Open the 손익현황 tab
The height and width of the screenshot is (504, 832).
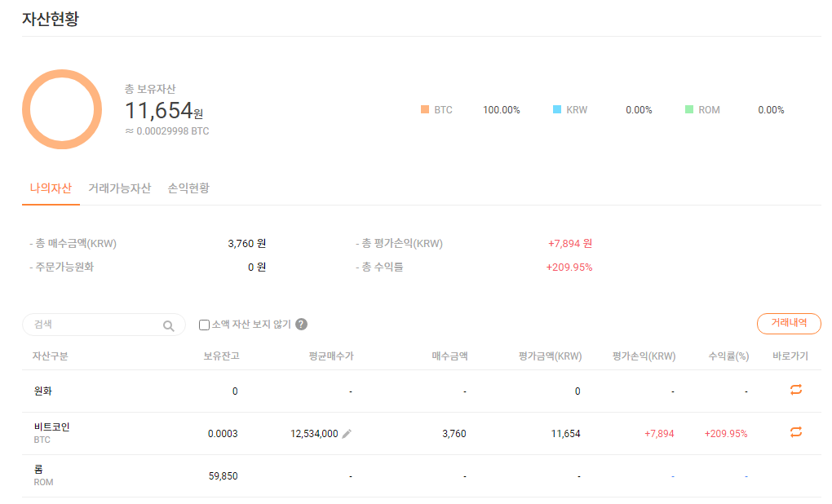(188, 188)
